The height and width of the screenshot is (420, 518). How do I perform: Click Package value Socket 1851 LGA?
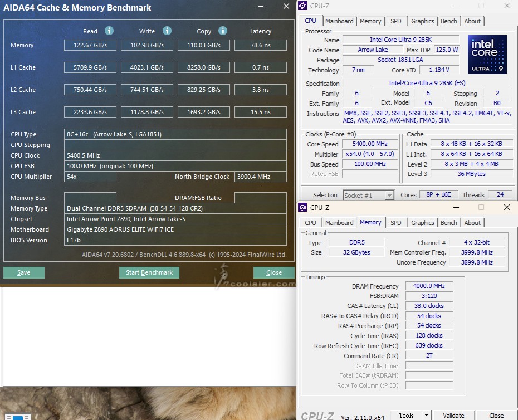click(x=400, y=60)
